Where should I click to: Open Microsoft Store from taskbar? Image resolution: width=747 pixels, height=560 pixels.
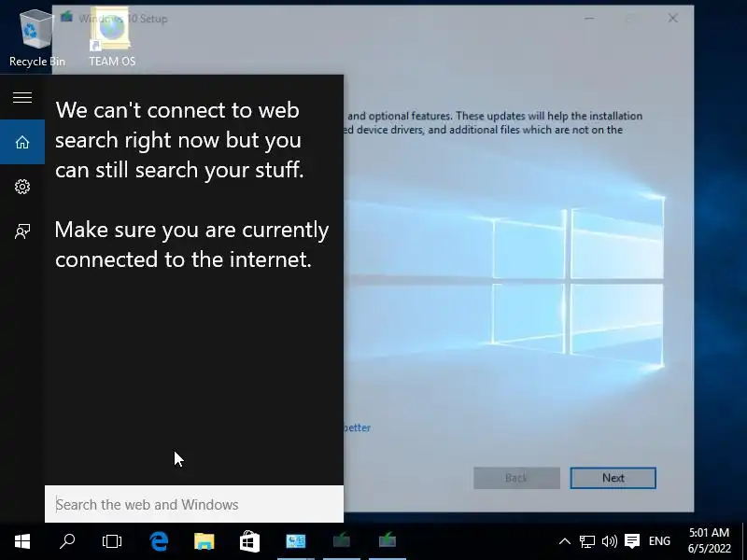tap(249, 541)
